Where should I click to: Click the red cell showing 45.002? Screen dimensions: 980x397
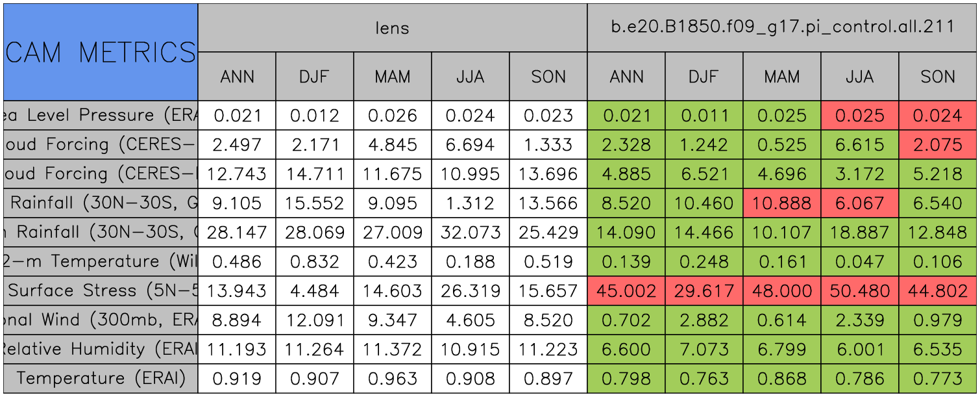626,291
